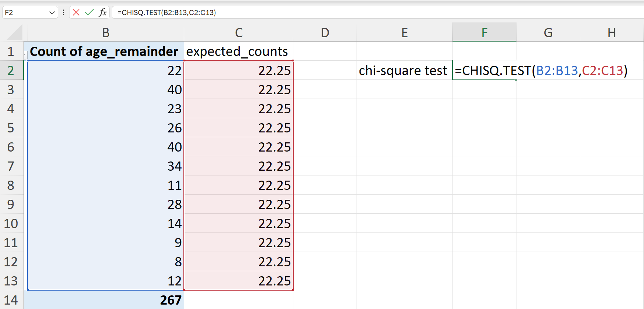Select column B header

106,32
